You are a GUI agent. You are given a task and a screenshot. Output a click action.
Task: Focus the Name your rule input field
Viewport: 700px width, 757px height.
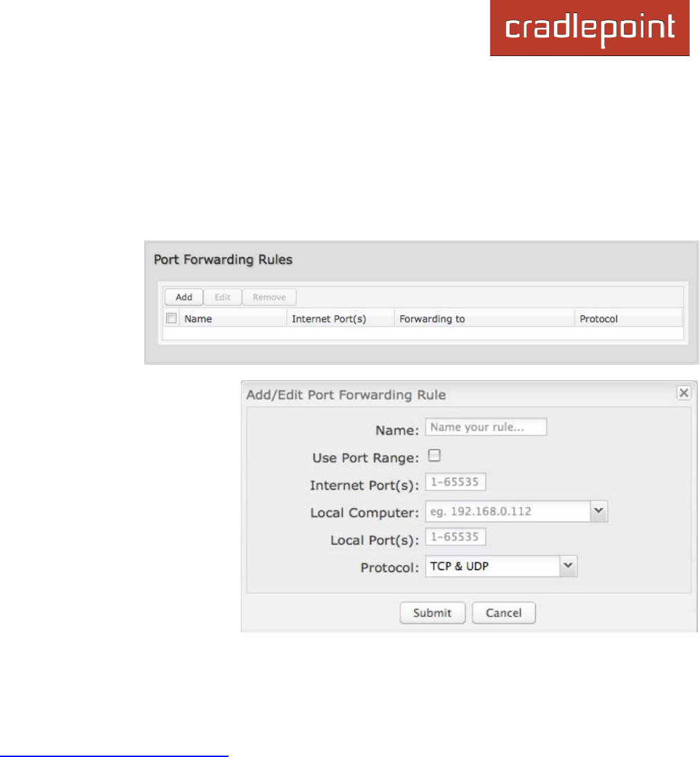coord(485,427)
